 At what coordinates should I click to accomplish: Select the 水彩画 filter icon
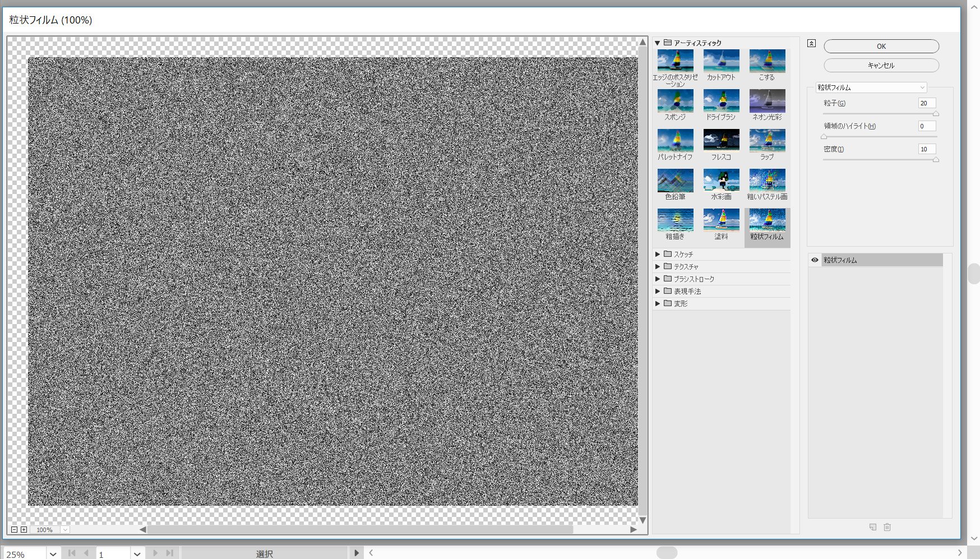(x=721, y=181)
